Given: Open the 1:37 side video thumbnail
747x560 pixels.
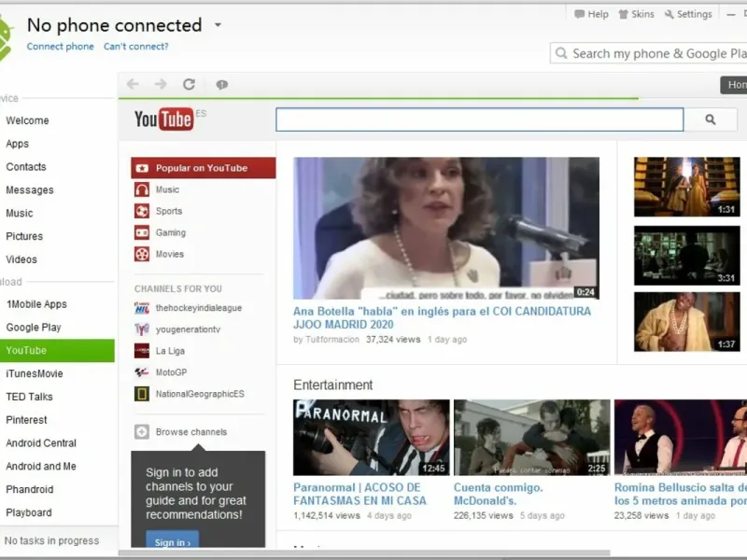Looking at the screenshot, I should coord(686,322).
